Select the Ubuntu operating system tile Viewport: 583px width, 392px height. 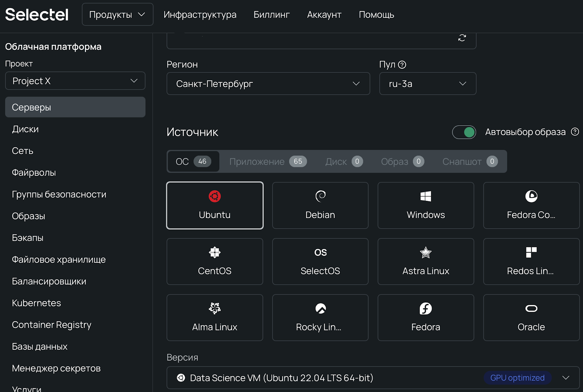(x=215, y=206)
